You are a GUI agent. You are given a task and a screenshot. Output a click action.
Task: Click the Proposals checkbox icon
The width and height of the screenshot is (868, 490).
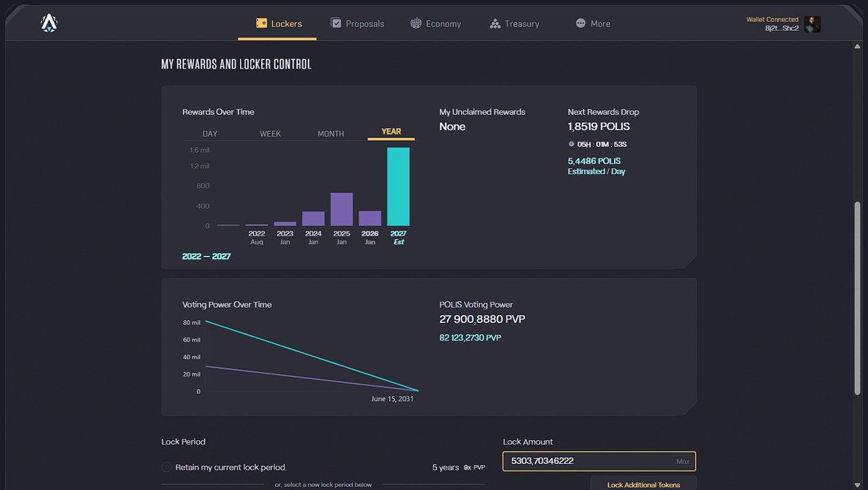(336, 23)
